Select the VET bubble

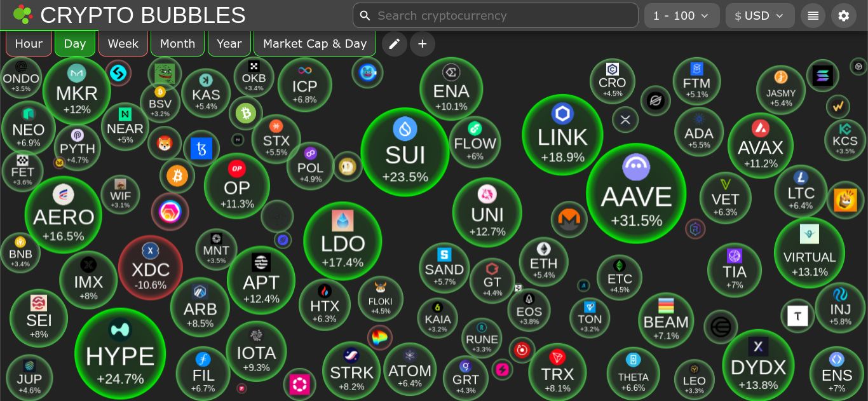[726, 198]
